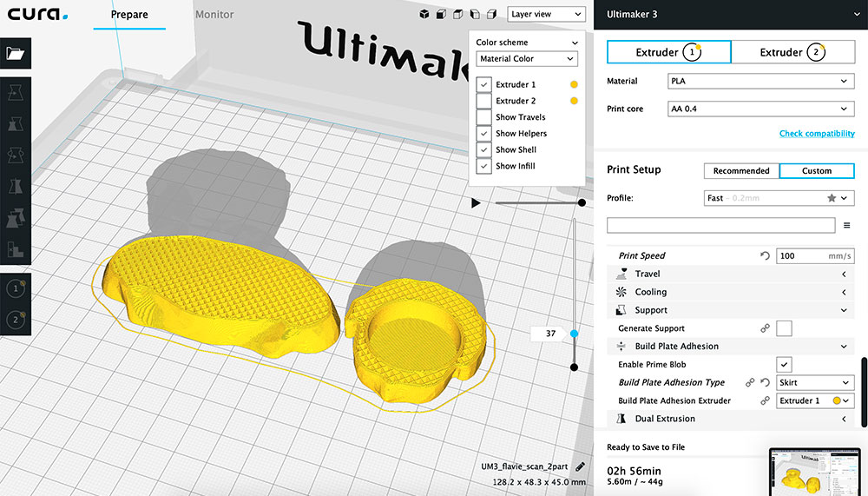This screenshot has height=496, width=868.
Task: Expand the Cooling settings section
Action: 730,292
